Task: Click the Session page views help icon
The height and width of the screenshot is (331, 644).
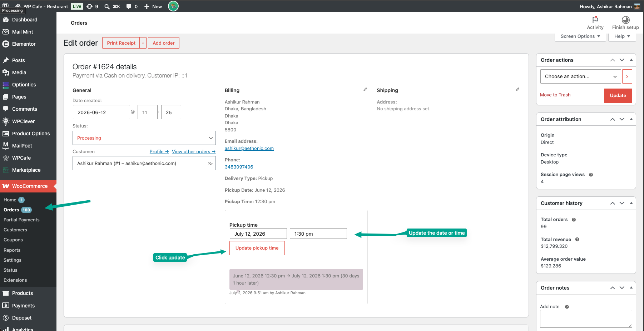Action: pyautogui.click(x=591, y=175)
